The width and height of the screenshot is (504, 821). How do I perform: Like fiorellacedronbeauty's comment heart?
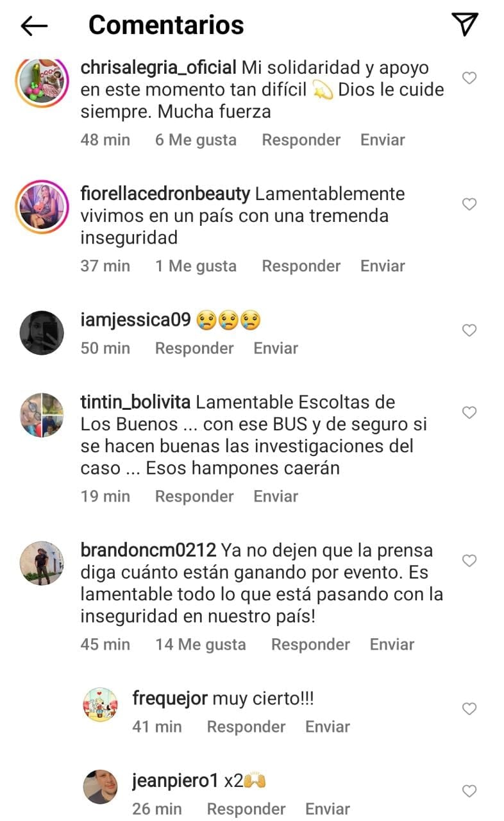[x=469, y=205]
